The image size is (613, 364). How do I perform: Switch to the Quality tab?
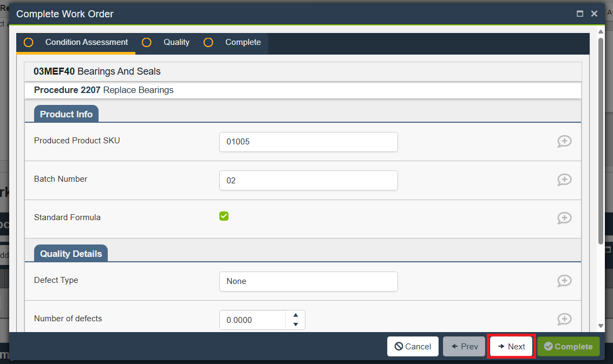(176, 42)
